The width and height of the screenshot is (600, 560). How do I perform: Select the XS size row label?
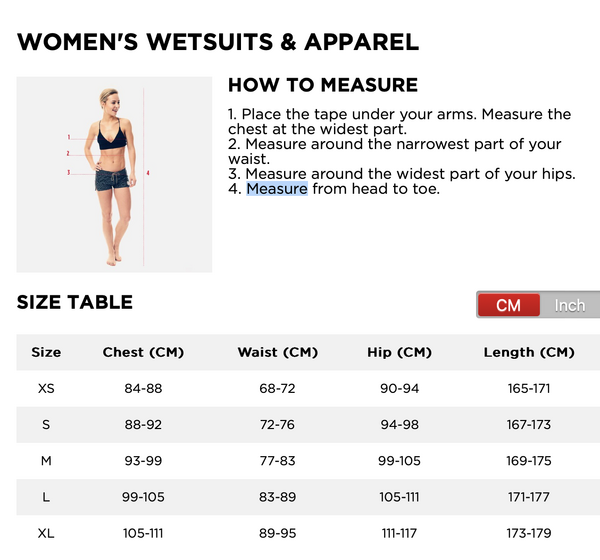click(46, 388)
